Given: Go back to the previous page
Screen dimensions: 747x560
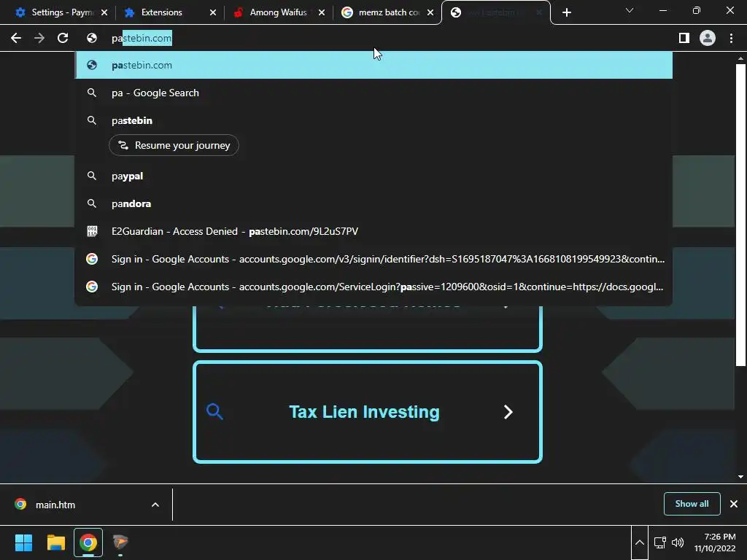Looking at the screenshot, I should point(16,38).
